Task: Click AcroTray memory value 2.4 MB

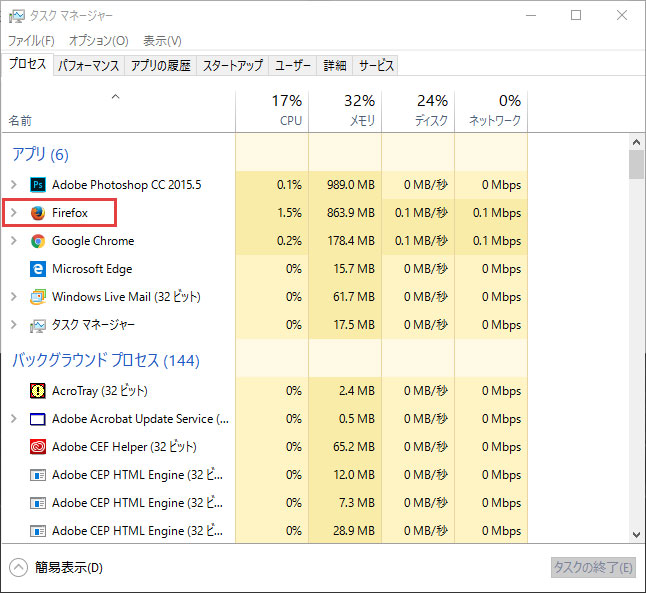Action: [x=357, y=391]
